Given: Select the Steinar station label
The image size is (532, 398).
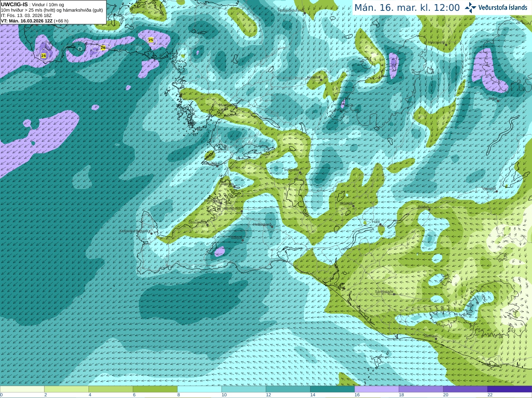Looking at the screenshot, I should (429, 336).
